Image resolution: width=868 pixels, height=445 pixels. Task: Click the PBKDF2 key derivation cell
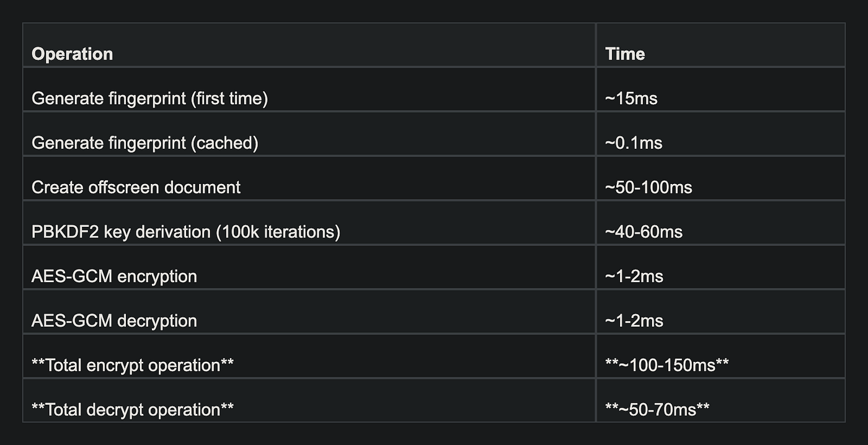[x=309, y=224]
